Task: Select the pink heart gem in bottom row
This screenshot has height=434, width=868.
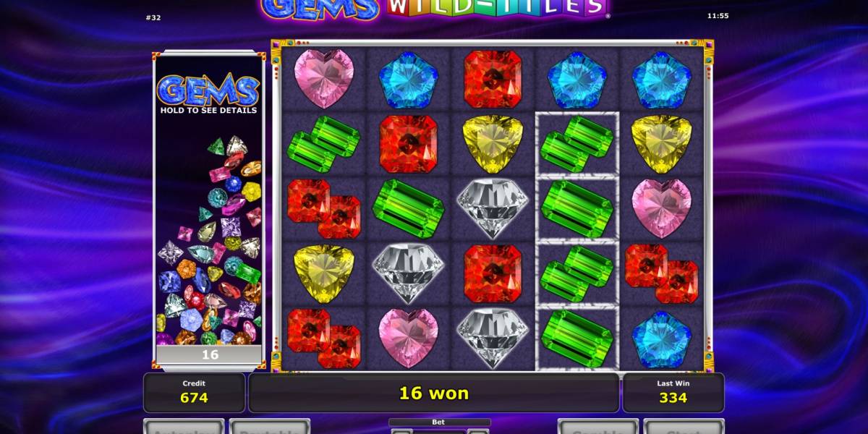Action: click(408, 338)
